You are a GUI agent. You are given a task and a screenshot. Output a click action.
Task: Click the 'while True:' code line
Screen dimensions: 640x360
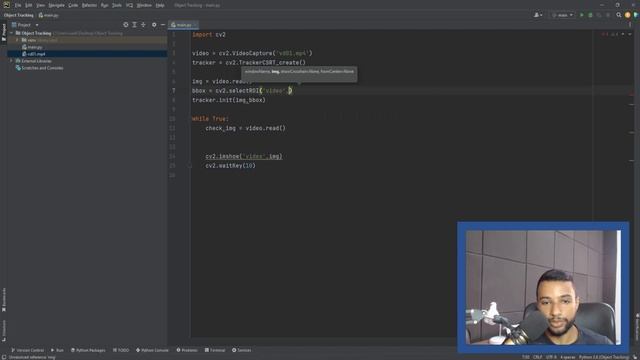tap(210, 119)
